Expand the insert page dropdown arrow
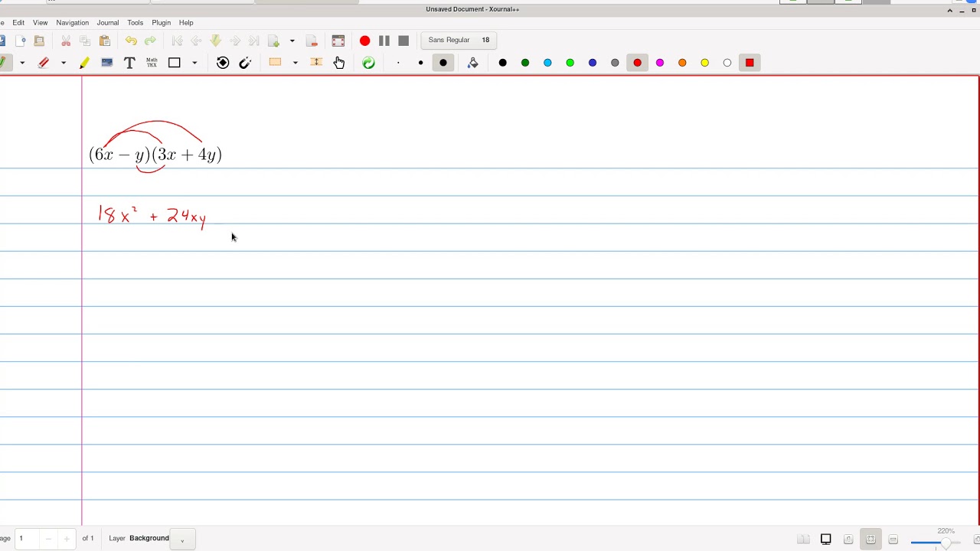The image size is (980, 551). [x=292, y=41]
